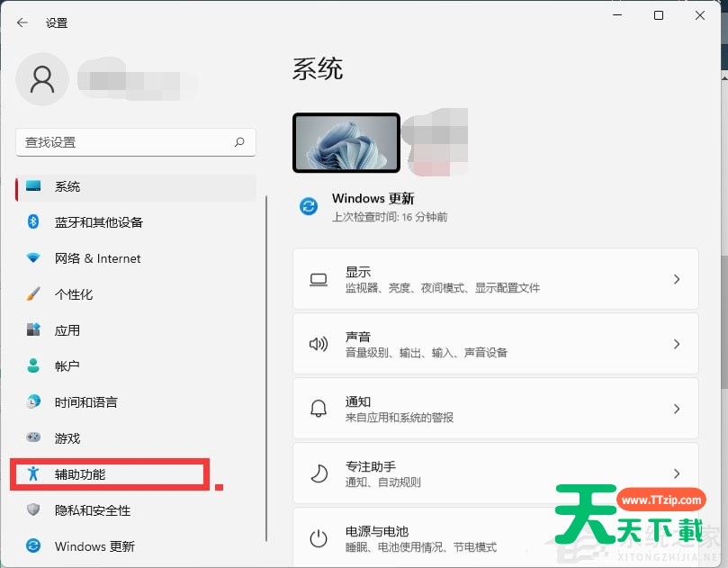
Task: Click the moon icon on the 专注助手 card
Action: pyautogui.click(x=319, y=473)
